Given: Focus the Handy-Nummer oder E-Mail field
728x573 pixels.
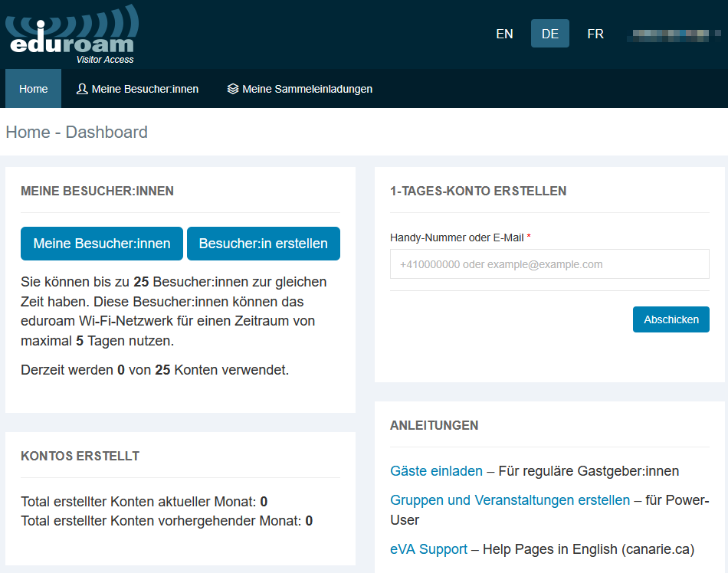Looking at the screenshot, I should coord(549,264).
